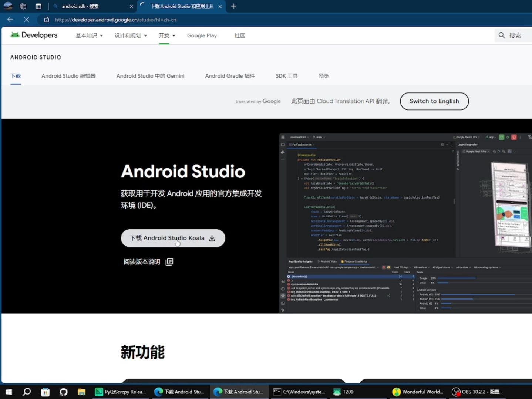Screen dimensions: 532x399
Task: Open the Windows Start menu
Action: (x=9, y=392)
